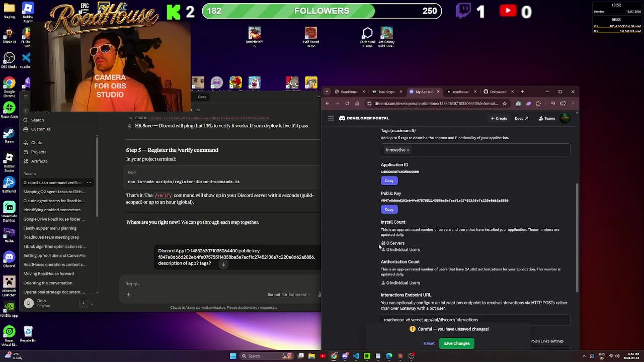Open a new browser tab
The image size is (644, 362).
pos(522,92)
